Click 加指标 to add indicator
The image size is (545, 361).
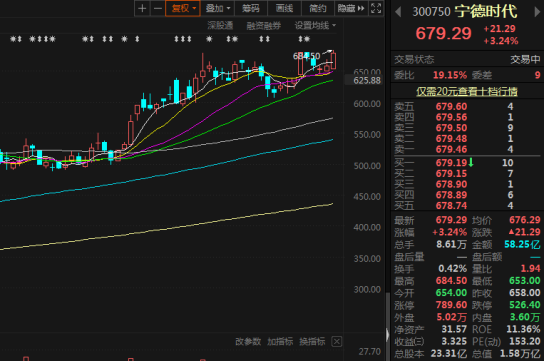(280, 342)
